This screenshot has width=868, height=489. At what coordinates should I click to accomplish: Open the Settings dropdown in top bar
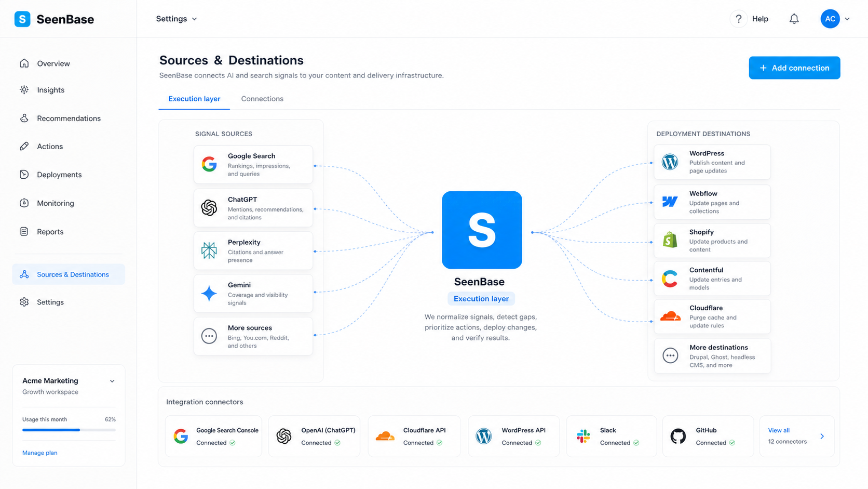tap(177, 19)
